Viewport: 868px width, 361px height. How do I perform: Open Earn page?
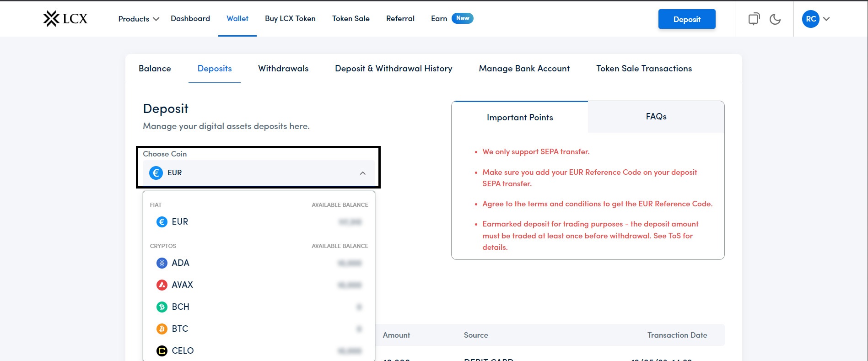[439, 18]
